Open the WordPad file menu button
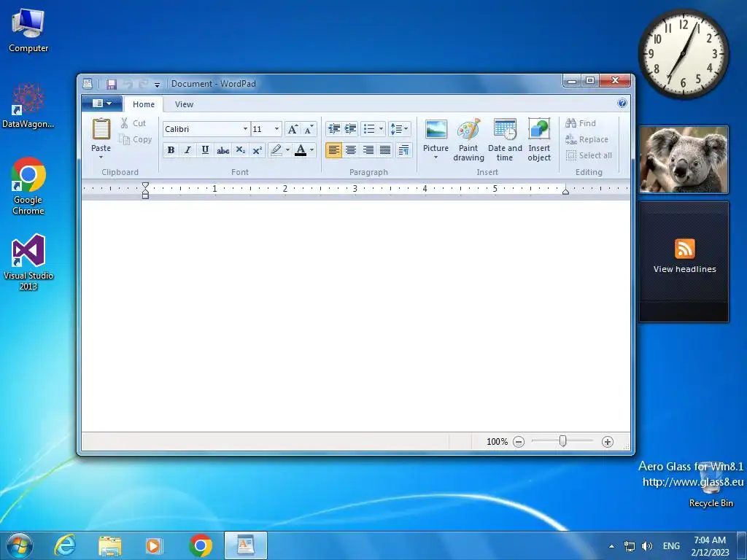 [102, 104]
